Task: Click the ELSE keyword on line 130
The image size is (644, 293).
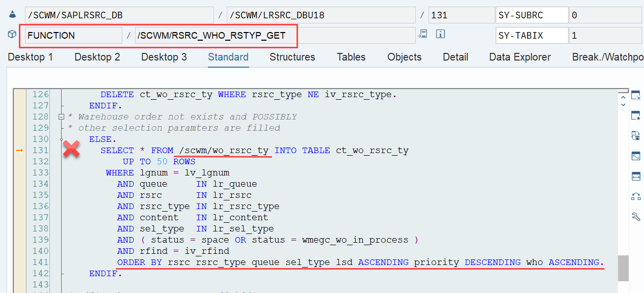Action: (x=100, y=139)
